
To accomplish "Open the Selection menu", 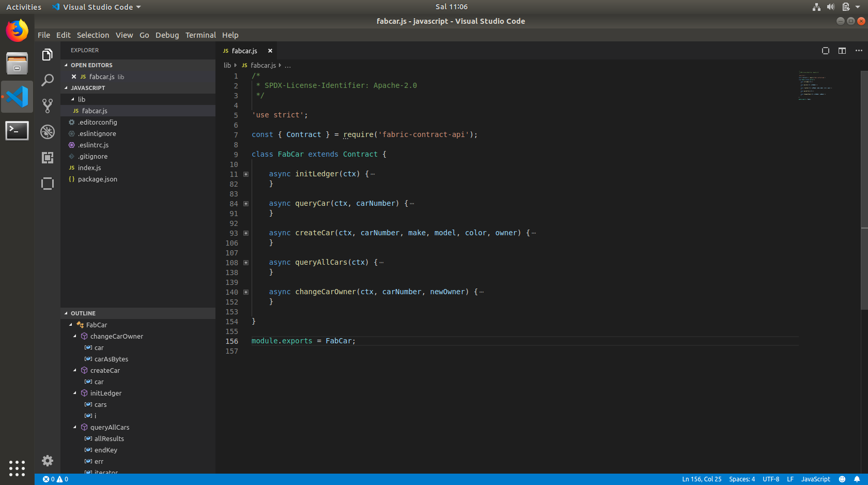I will (93, 35).
